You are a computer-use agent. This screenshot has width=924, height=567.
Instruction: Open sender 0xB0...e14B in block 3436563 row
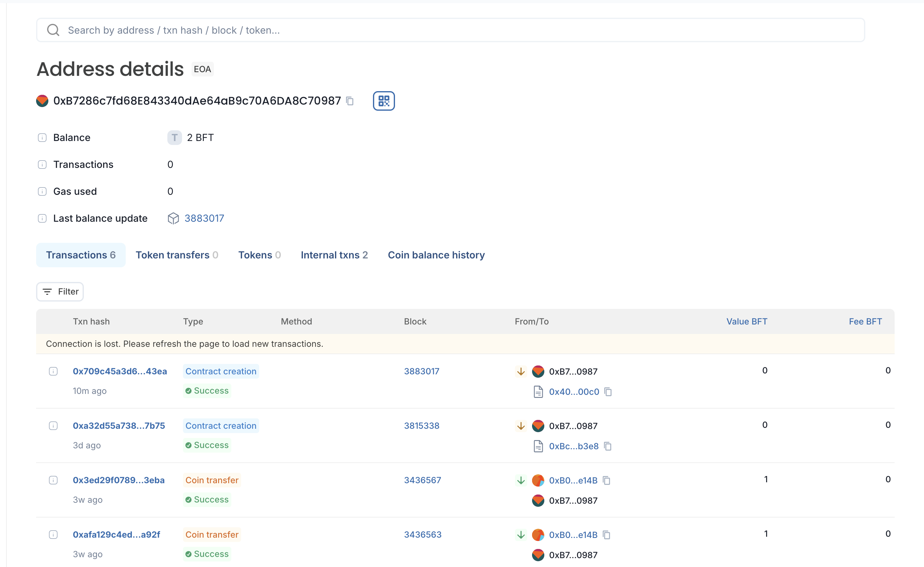(573, 535)
